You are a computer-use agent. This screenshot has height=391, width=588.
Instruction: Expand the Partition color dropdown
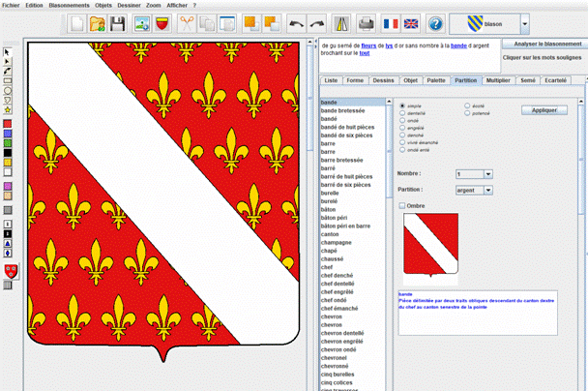click(488, 191)
